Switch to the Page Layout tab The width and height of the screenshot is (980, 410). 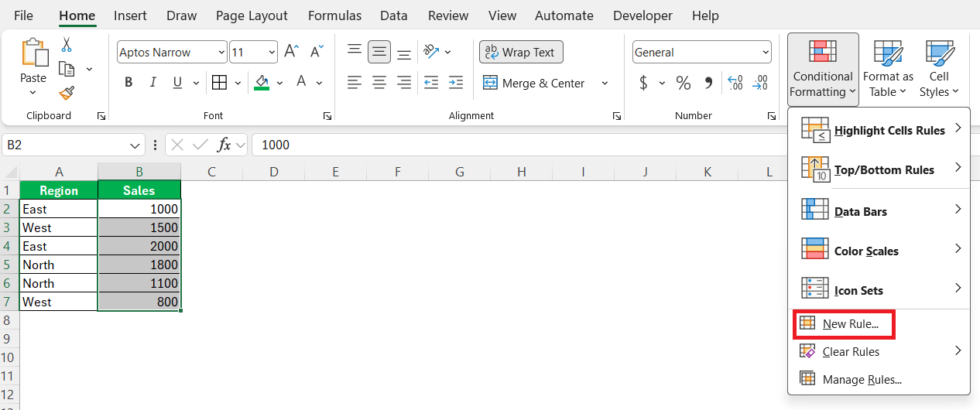[x=252, y=15]
